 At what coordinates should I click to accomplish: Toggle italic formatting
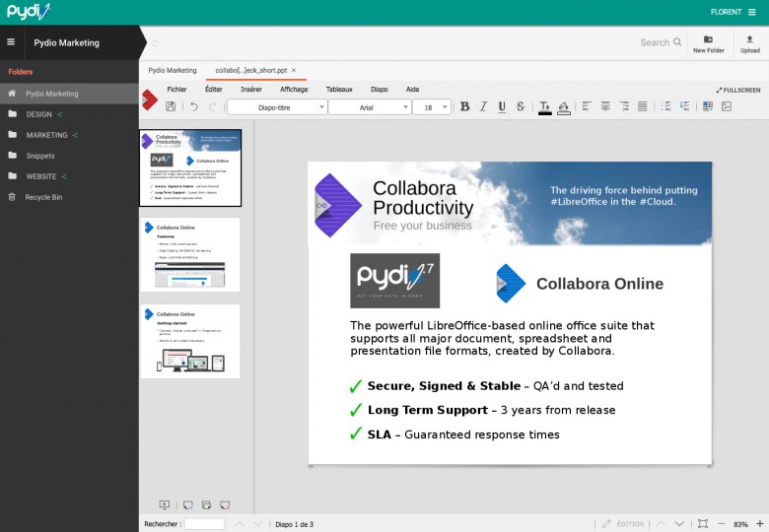pos(483,106)
